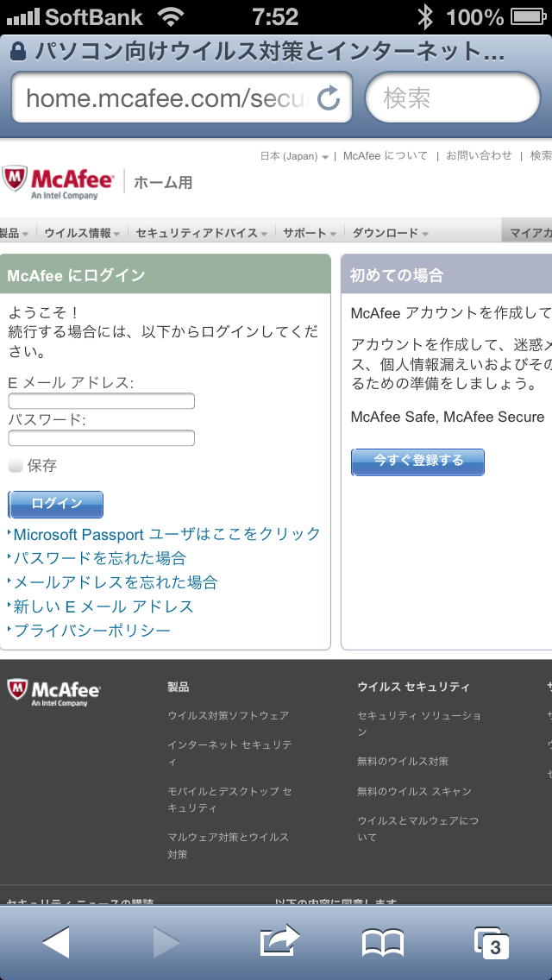552x980 pixels.
Task: Click the ホーム用 header text
Action: coord(163,183)
